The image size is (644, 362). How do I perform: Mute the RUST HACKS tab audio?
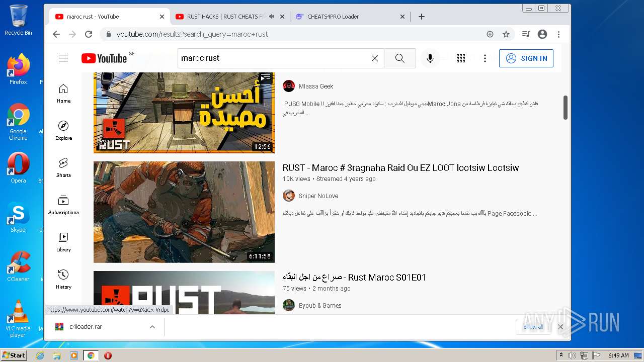click(x=272, y=17)
